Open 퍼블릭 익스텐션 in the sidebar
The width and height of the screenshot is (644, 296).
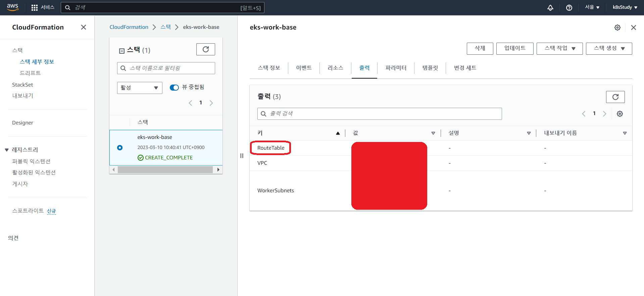click(x=31, y=161)
